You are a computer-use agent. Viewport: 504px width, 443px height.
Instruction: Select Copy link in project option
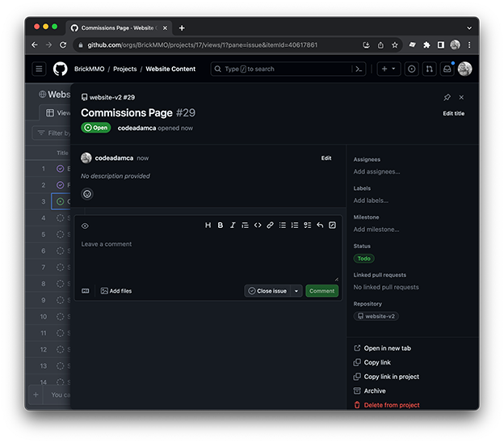pyautogui.click(x=391, y=377)
